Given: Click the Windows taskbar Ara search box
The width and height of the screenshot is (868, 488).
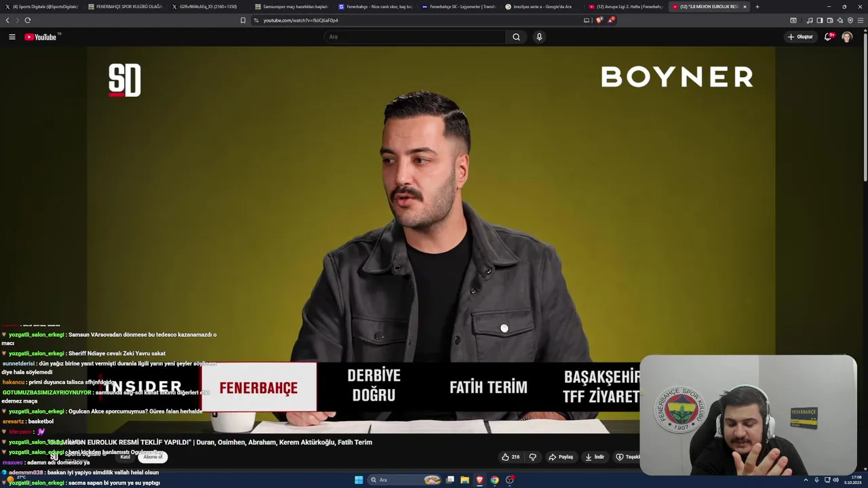Looking at the screenshot, I should tap(406, 480).
